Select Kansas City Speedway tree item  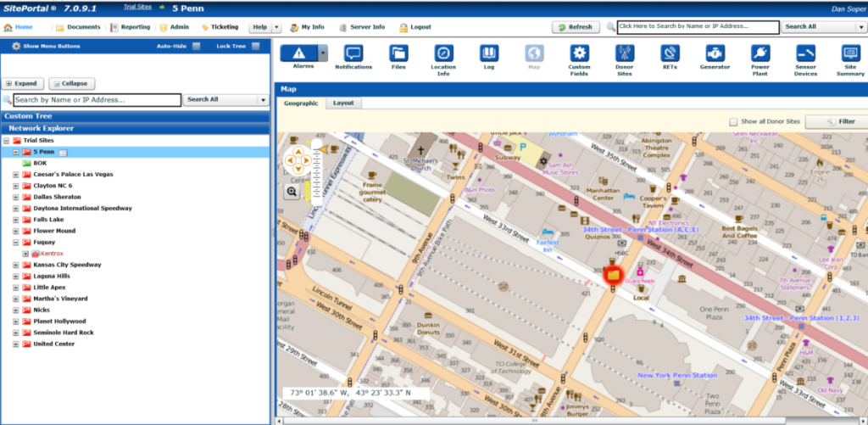(67, 265)
